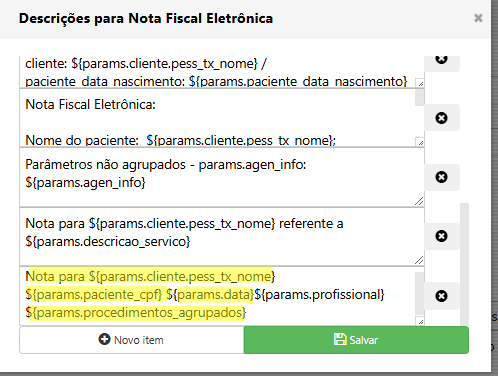Close the Descrições para Nota Fiscal Eletrônica dialog
Screen dimensions: 498x376
[478, 18]
